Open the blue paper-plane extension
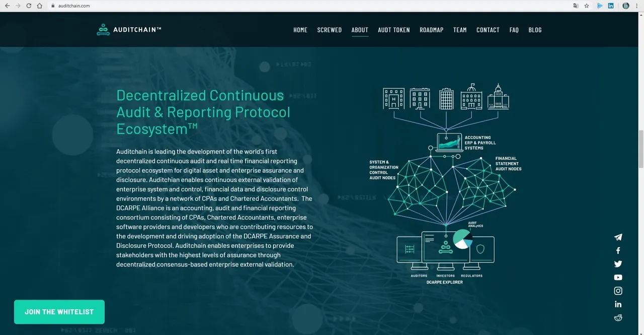Screen dimensions: 644x335 click(x=600, y=6)
